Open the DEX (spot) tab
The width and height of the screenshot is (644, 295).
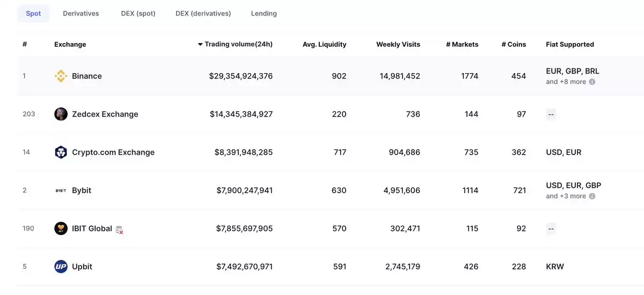(138, 13)
